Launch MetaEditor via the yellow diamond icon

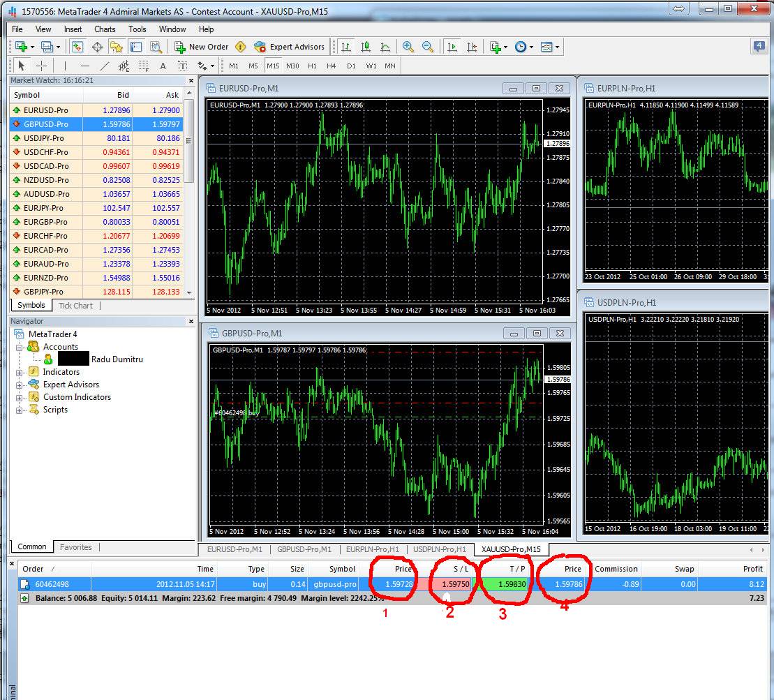(x=240, y=47)
